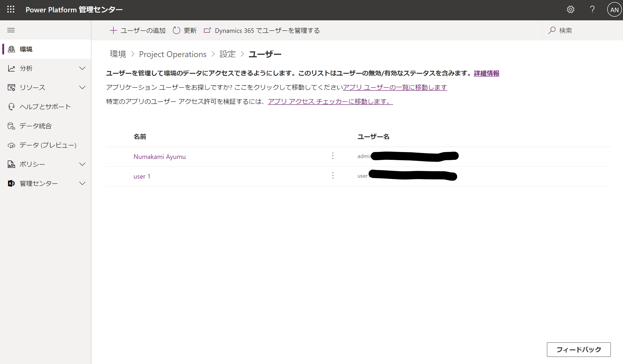Click the ポリシー document icon
The image size is (623, 364).
pos(11,164)
